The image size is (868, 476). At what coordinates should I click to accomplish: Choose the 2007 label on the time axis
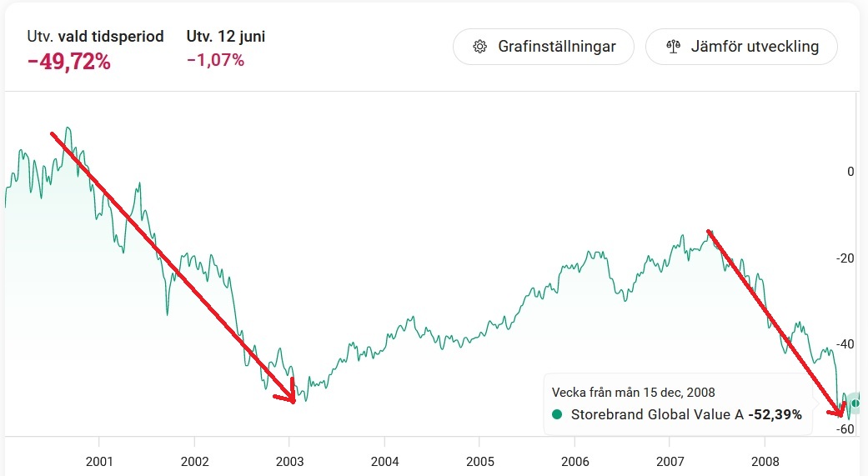click(x=670, y=461)
